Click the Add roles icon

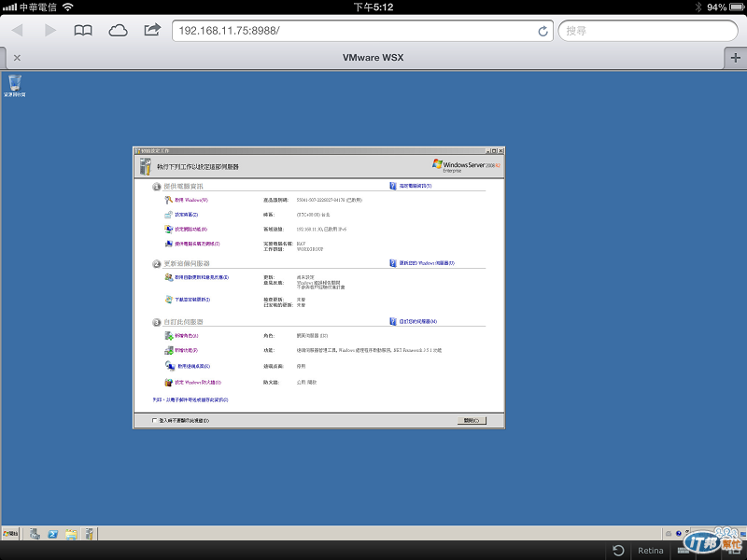tap(169, 336)
